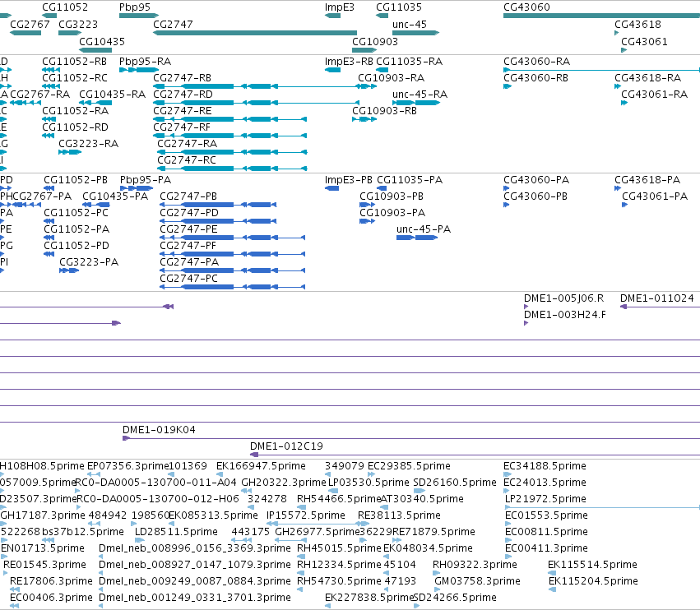Viewport: 700px width, 610px height.
Task: Open EST label GM03758.3prime
Action: 478,580
